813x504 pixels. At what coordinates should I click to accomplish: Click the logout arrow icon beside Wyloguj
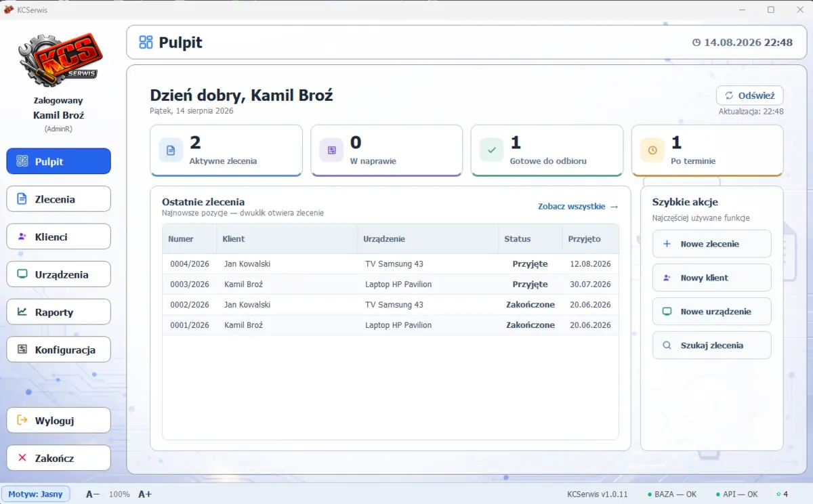point(22,420)
